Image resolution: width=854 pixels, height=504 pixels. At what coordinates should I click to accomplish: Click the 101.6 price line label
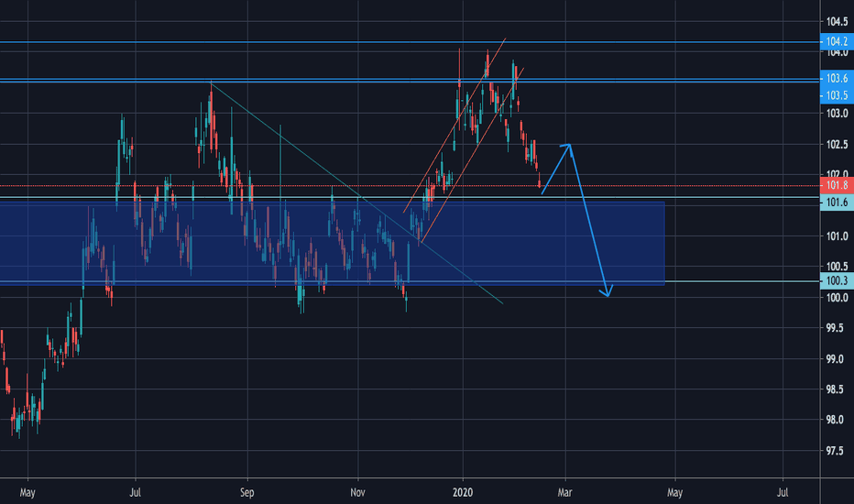pyautogui.click(x=837, y=203)
